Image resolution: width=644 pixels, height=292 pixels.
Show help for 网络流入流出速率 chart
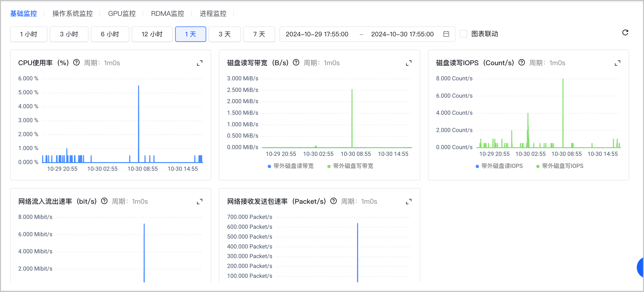click(104, 201)
